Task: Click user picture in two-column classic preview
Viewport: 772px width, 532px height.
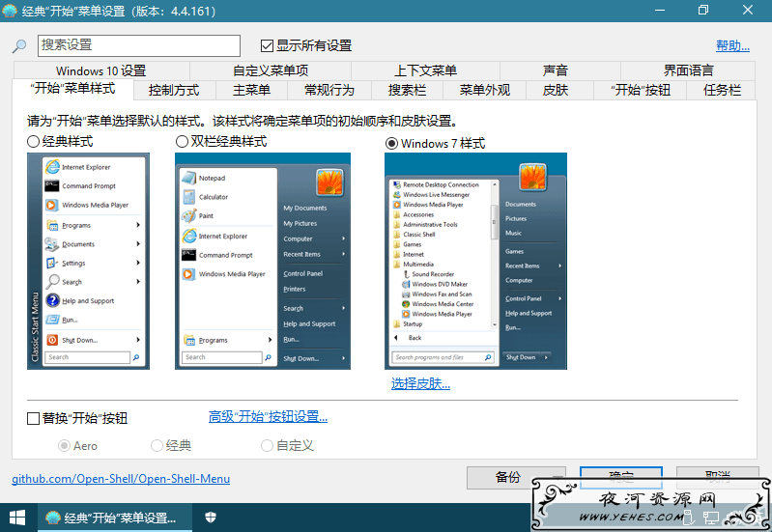Action: [x=329, y=182]
